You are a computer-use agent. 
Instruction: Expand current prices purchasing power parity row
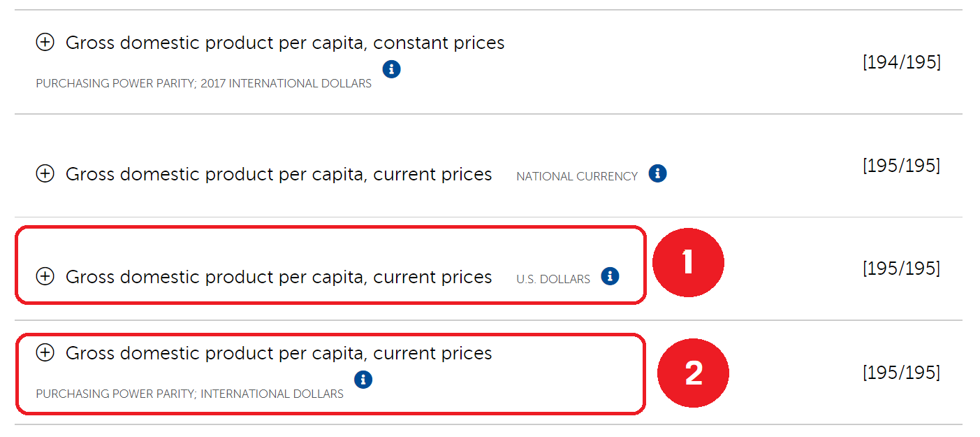[x=45, y=353]
